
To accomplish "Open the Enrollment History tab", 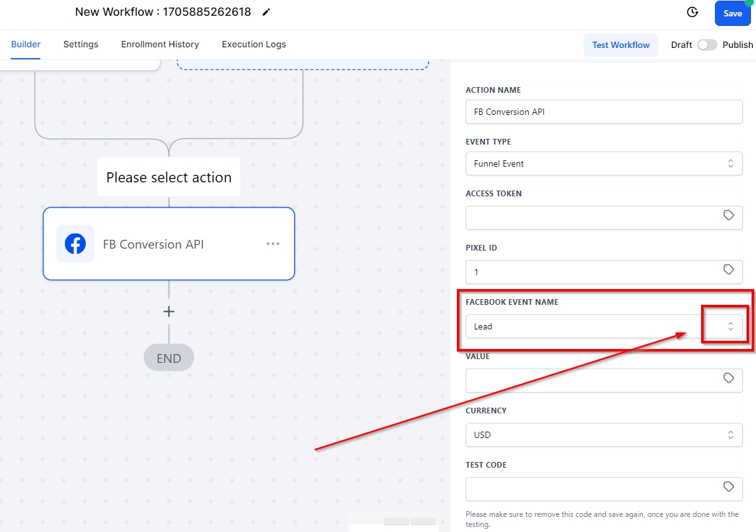I will pos(160,44).
